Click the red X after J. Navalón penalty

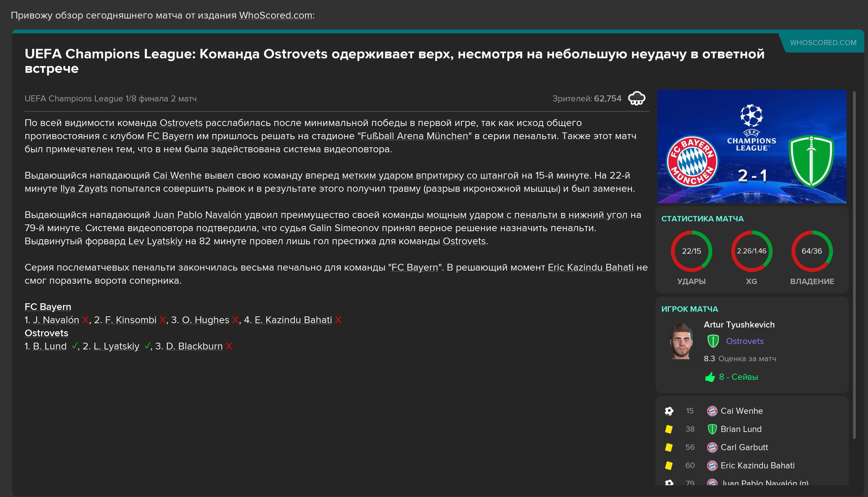point(85,320)
